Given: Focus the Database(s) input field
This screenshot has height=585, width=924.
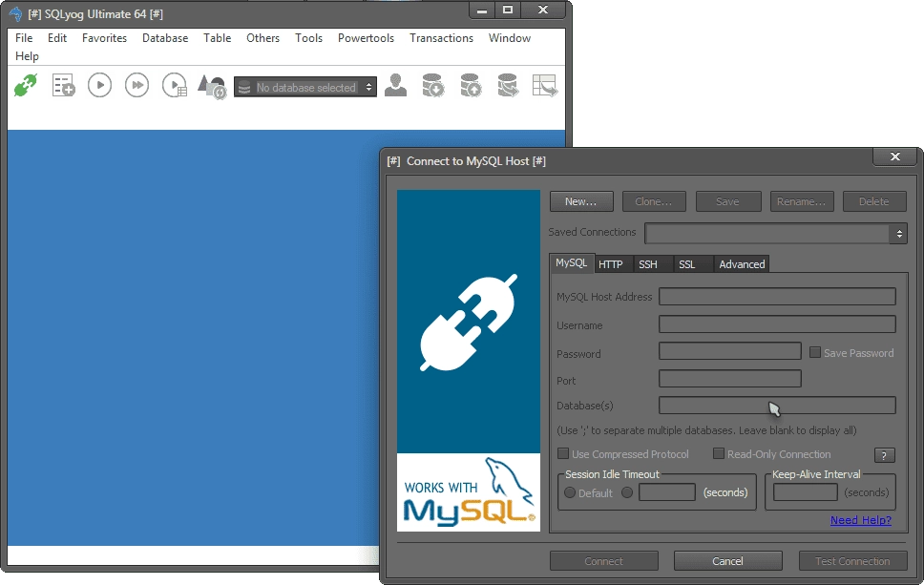Looking at the screenshot, I should [x=777, y=406].
